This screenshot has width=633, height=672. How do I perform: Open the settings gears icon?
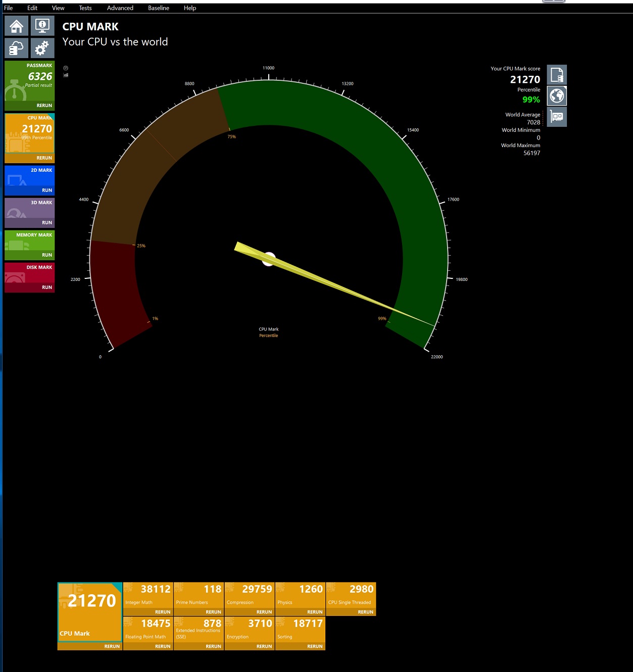click(x=42, y=49)
